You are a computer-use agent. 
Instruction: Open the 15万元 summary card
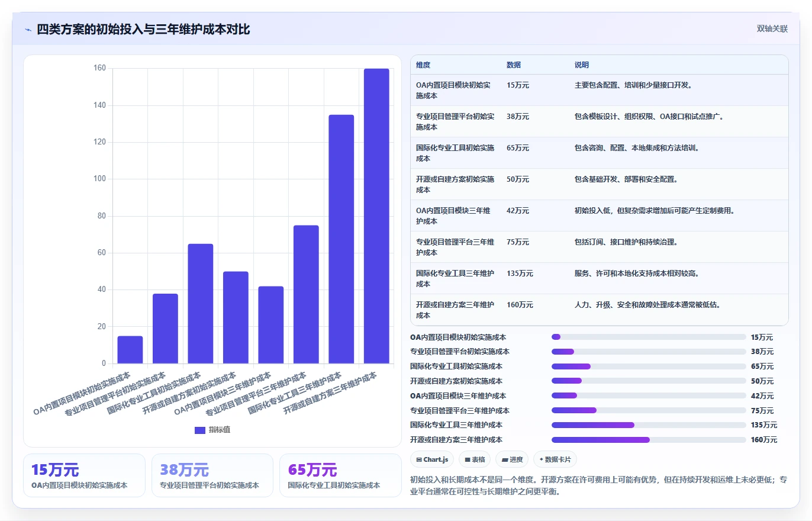point(84,475)
